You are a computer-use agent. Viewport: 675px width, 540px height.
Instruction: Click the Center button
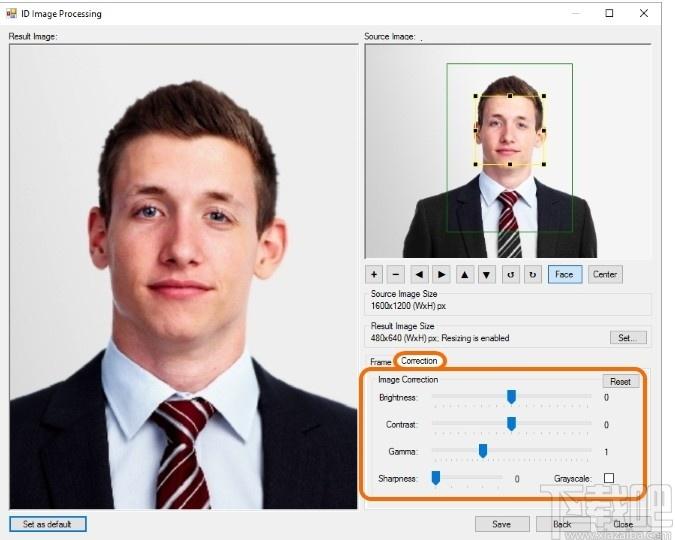coord(605,274)
